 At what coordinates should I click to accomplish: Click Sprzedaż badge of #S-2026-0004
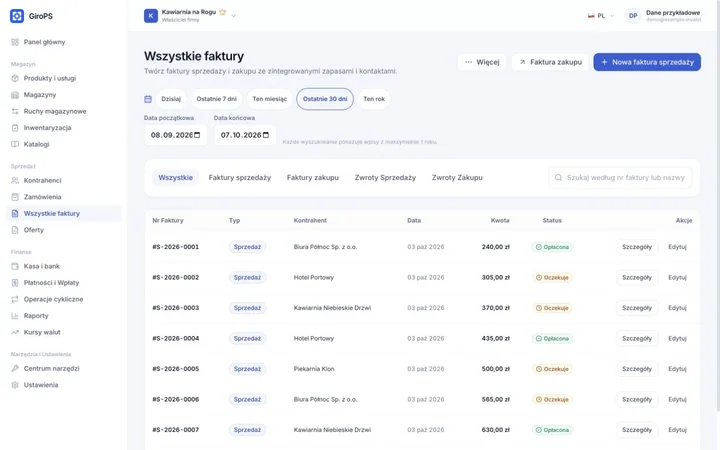coord(247,339)
